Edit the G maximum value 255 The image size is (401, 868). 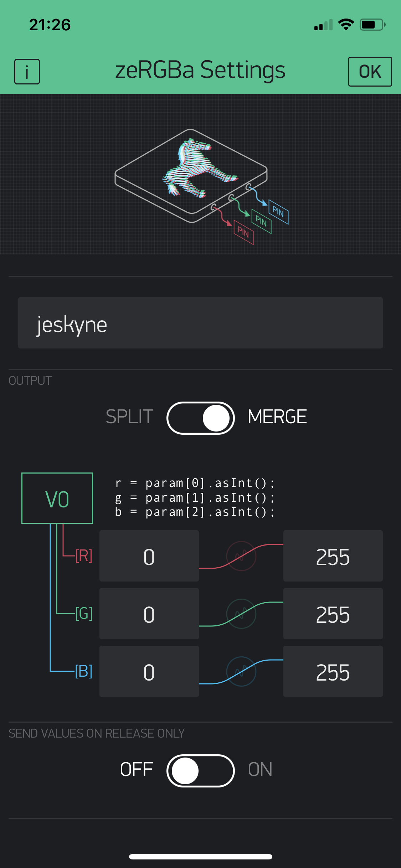pos(333,614)
